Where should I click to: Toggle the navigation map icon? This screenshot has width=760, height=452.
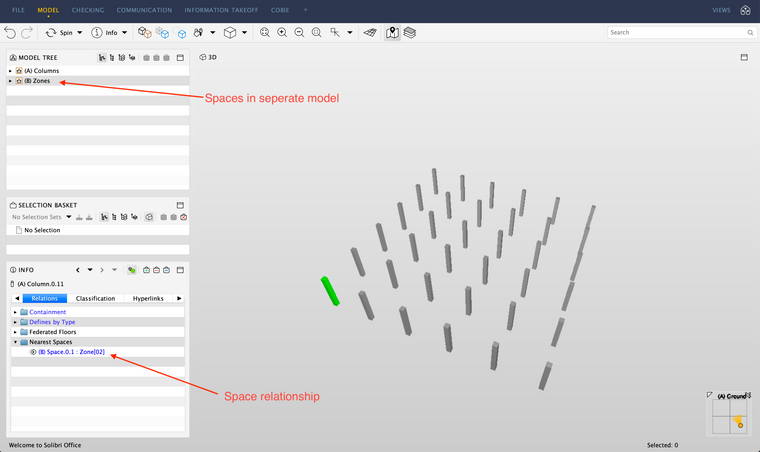pyautogui.click(x=392, y=32)
